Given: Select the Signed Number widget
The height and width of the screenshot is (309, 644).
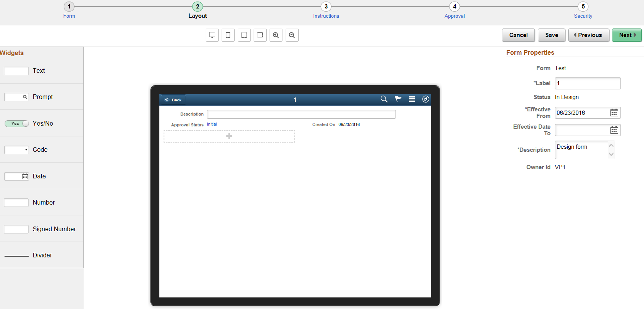Looking at the screenshot, I should click(x=42, y=229).
